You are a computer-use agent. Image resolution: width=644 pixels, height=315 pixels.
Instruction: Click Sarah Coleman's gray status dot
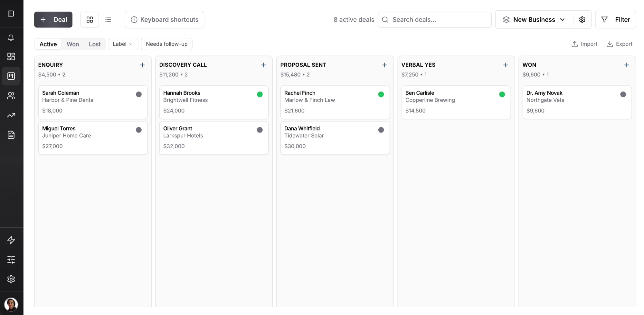(x=139, y=94)
